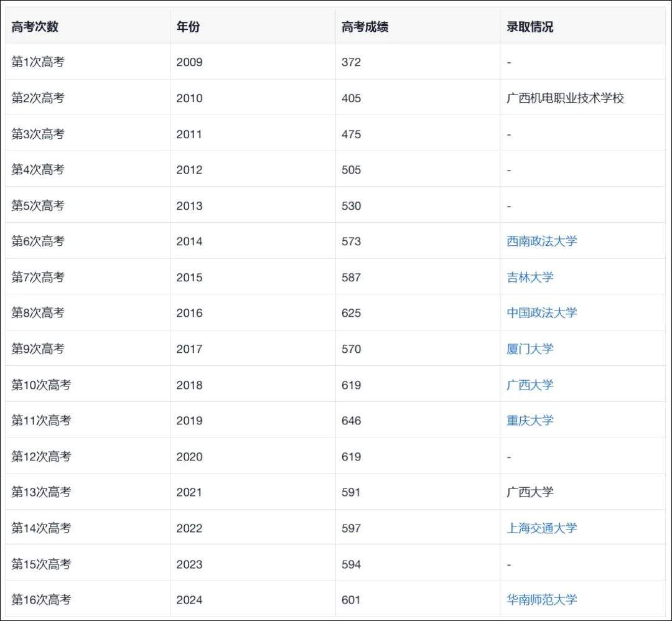This screenshot has width=672, height=621.
Task: Click the year 2021 cell
Action: click(x=253, y=492)
